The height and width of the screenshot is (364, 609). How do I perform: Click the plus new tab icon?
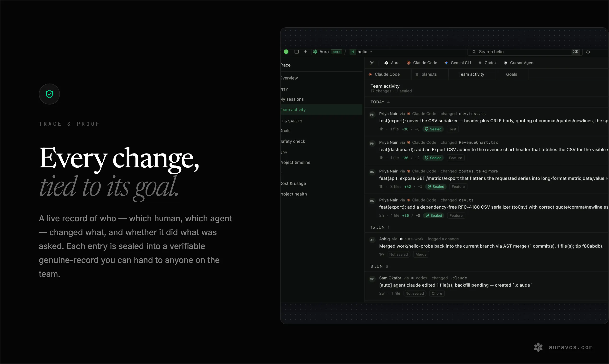click(305, 52)
